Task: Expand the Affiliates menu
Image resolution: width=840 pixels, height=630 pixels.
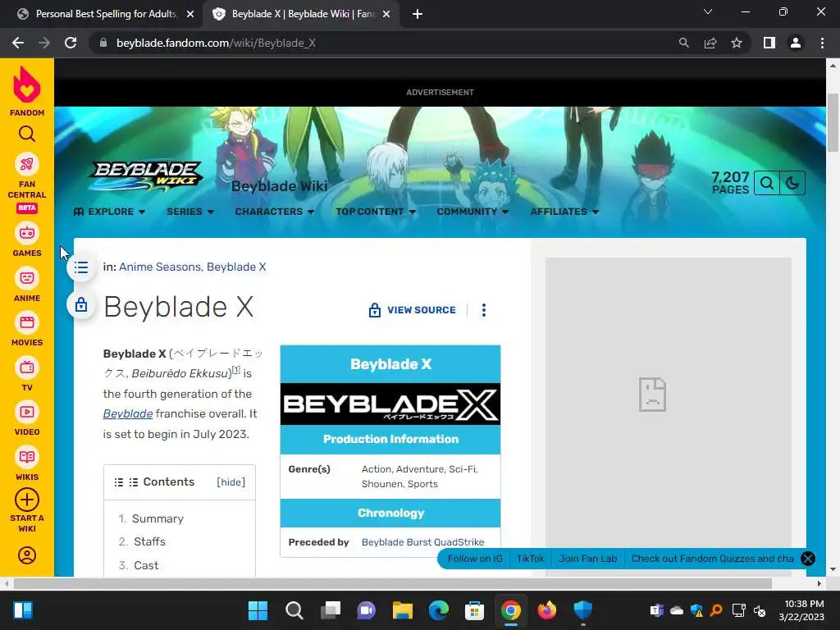Action: coord(564,212)
